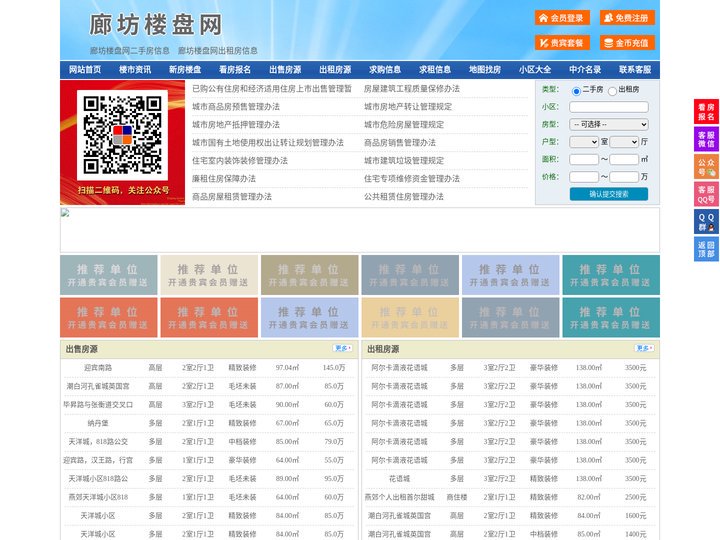Screen dimensions: 720x540
Task: Open the 中介名录 navigation item
Action: click(585, 70)
